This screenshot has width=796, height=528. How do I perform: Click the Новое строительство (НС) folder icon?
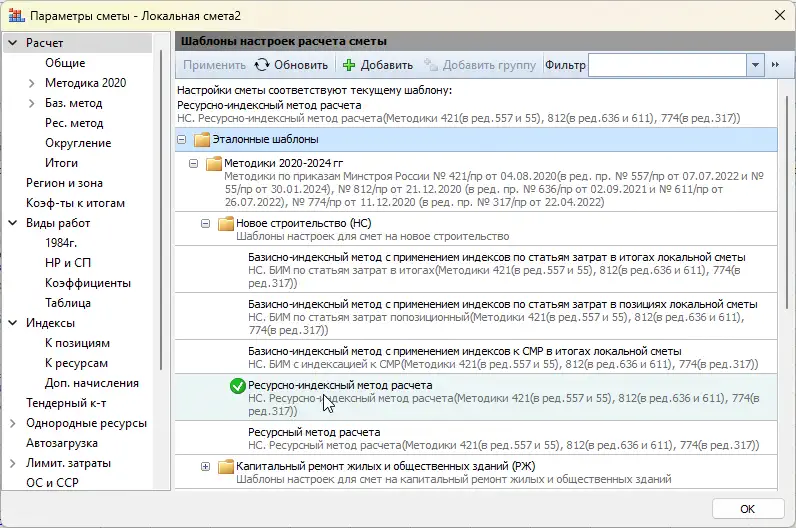coord(225,223)
